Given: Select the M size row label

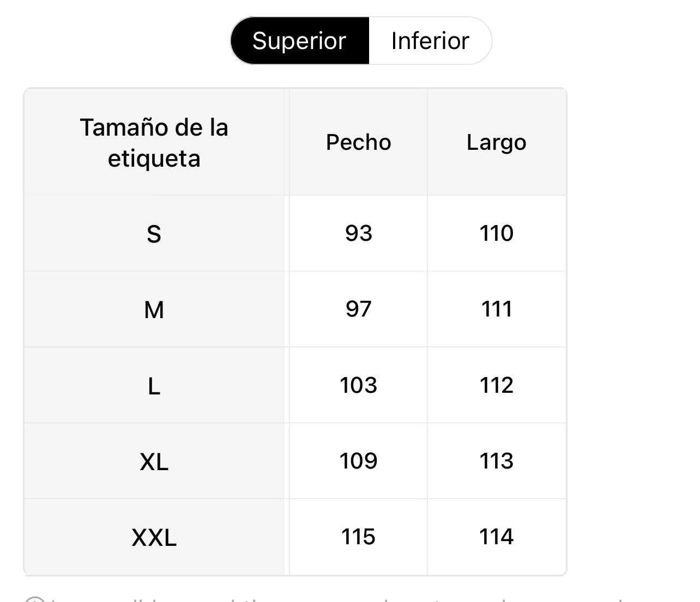Looking at the screenshot, I should (x=154, y=309).
